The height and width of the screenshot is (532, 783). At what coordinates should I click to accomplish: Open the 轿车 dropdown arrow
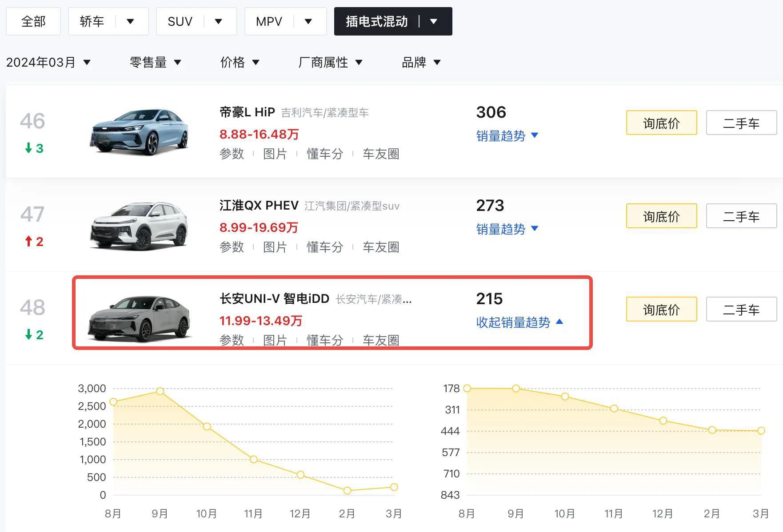pyautogui.click(x=130, y=21)
